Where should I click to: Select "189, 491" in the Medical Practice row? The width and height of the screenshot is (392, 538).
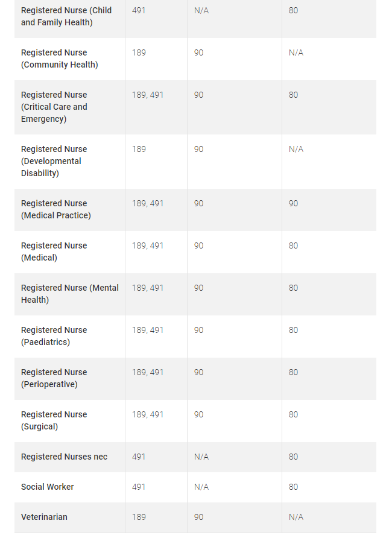point(148,203)
